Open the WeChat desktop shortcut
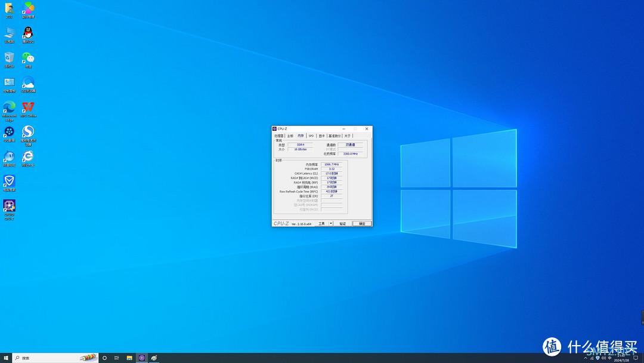Viewport: 644px width, 363px height. coord(28,60)
